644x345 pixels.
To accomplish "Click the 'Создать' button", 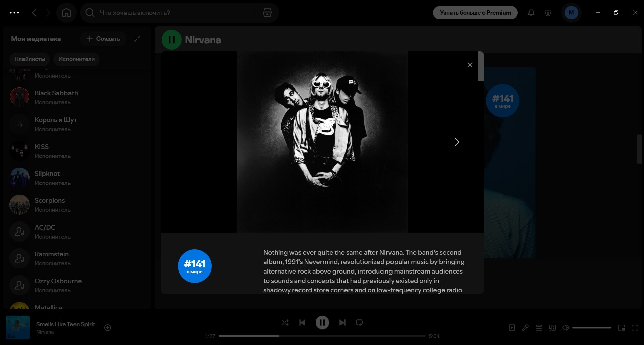I will [103, 39].
